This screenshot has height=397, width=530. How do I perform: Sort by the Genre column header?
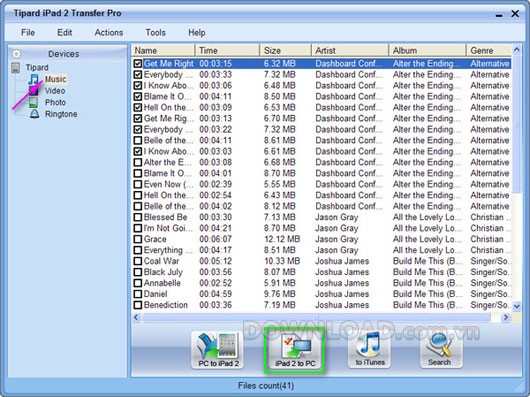489,50
